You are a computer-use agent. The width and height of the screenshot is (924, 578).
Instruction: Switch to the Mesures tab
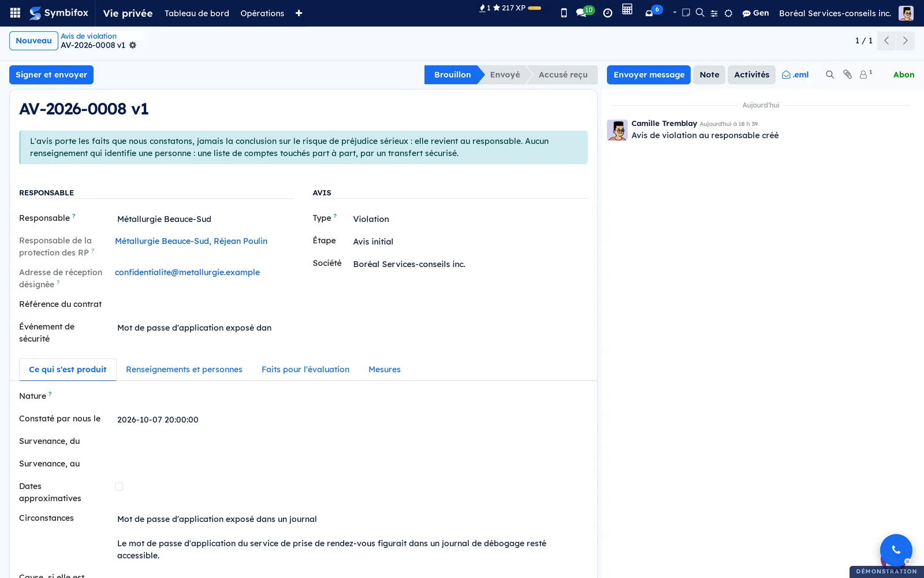pos(385,369)
